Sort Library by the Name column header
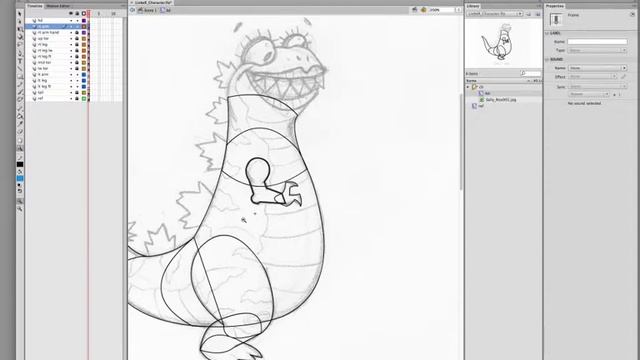 pyautogui.click(x=471, y=81)
